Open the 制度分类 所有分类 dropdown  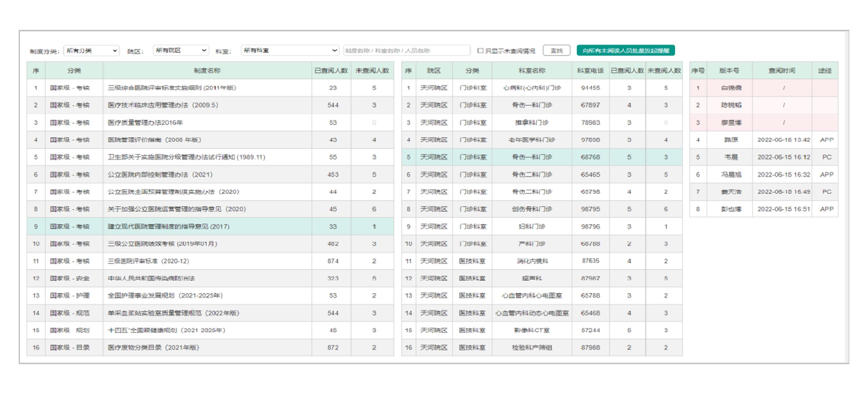[x=91, y=51]
